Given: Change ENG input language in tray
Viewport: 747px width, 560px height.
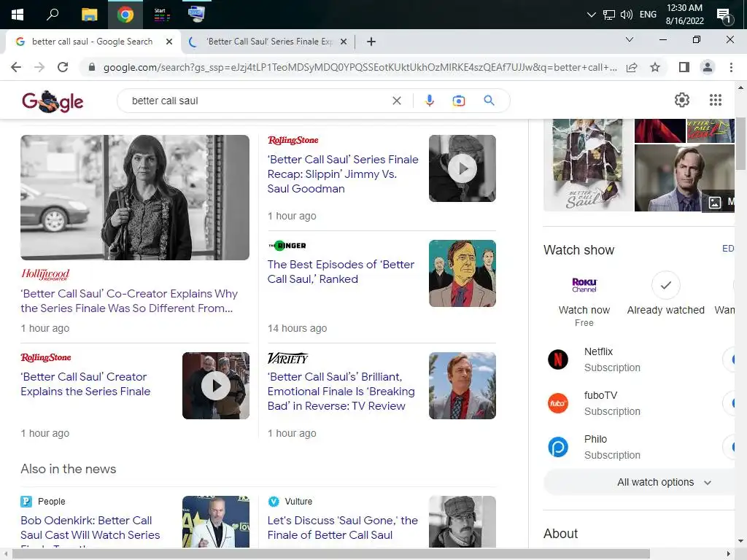Looking at the screenshot, I should pos(648,15).
